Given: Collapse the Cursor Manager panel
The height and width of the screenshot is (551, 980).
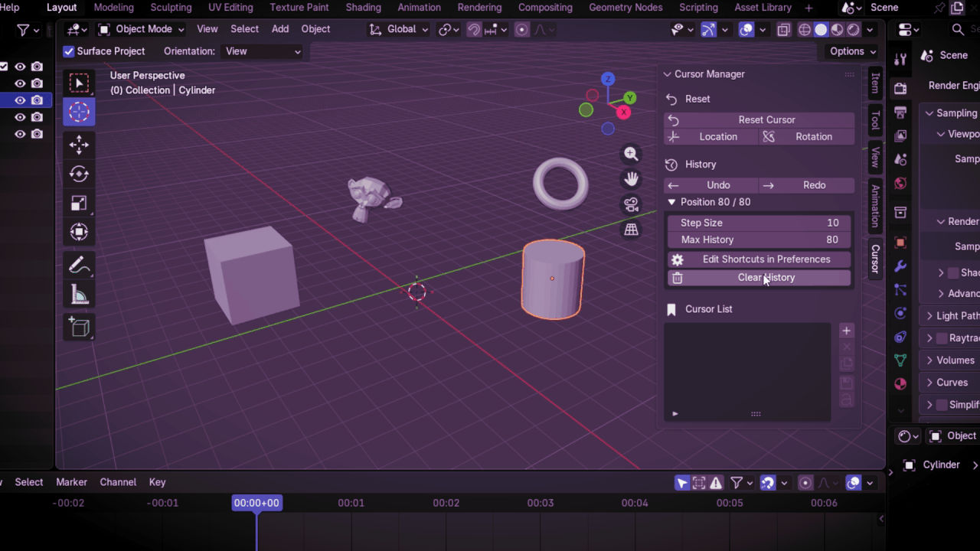Looking at the screenshot, I should click(x=668, y=74).
